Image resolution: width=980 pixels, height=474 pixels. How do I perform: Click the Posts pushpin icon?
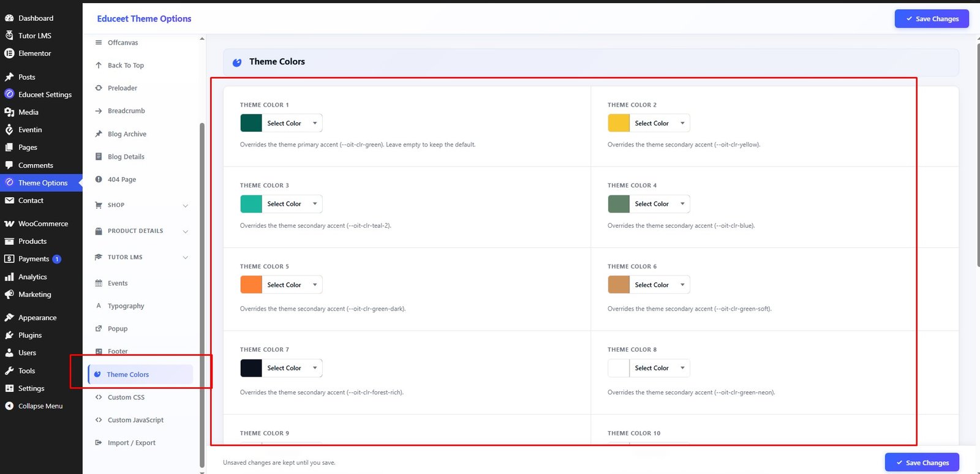9,77
